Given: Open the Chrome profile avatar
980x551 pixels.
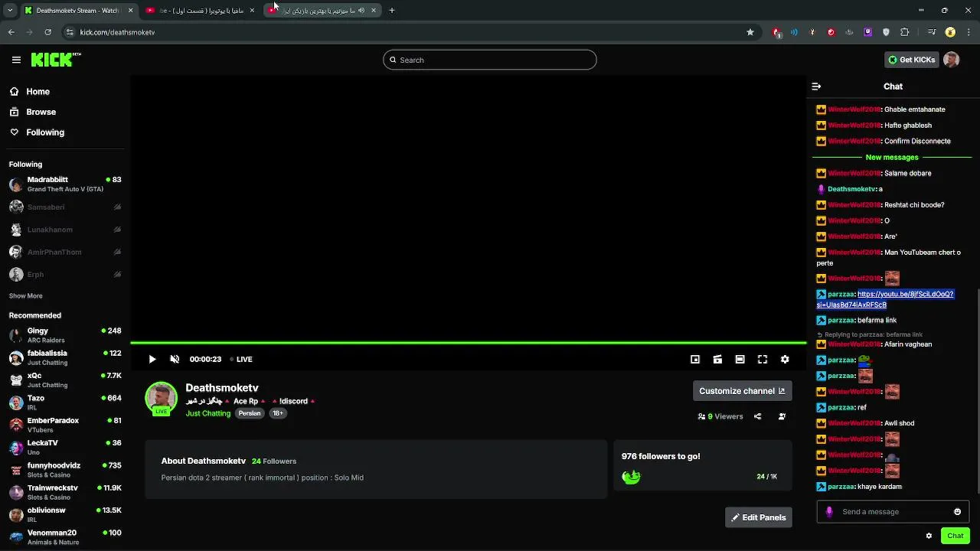Looking at the screenshot, I should 950,32.
